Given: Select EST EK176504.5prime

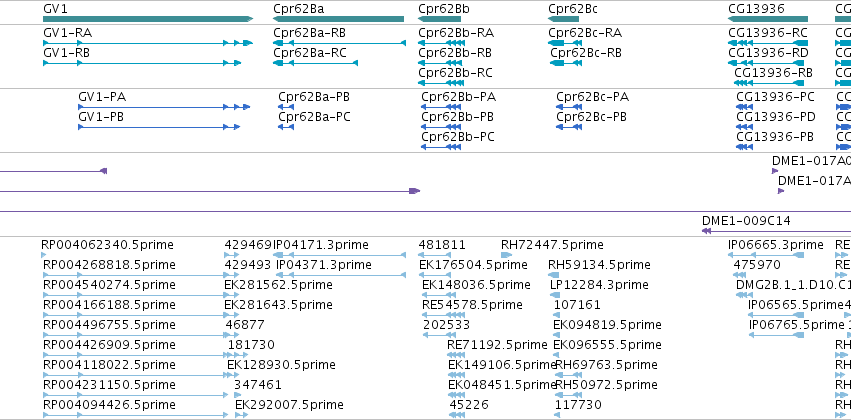Looking at the screenshot, I should pos(473,265).
